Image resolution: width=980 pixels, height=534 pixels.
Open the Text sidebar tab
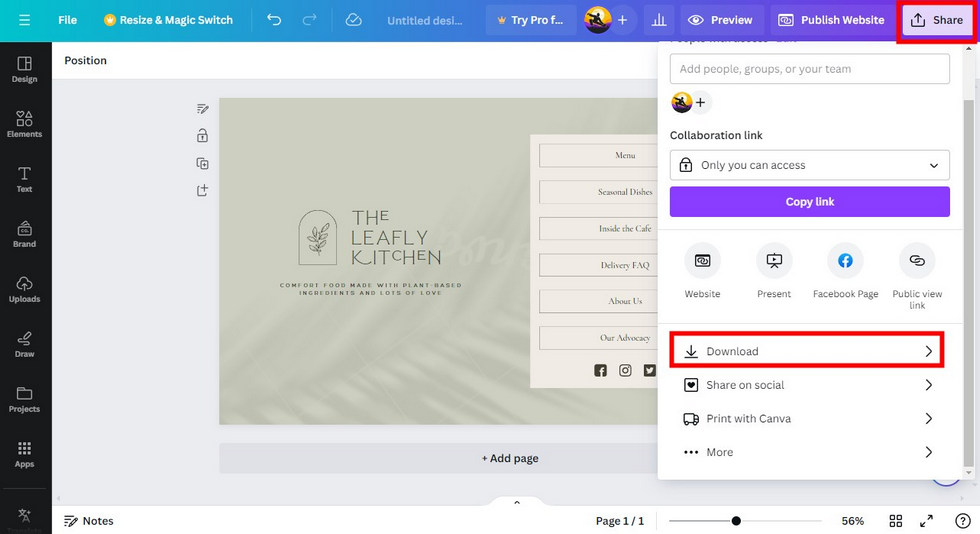(x=24, y=179)
